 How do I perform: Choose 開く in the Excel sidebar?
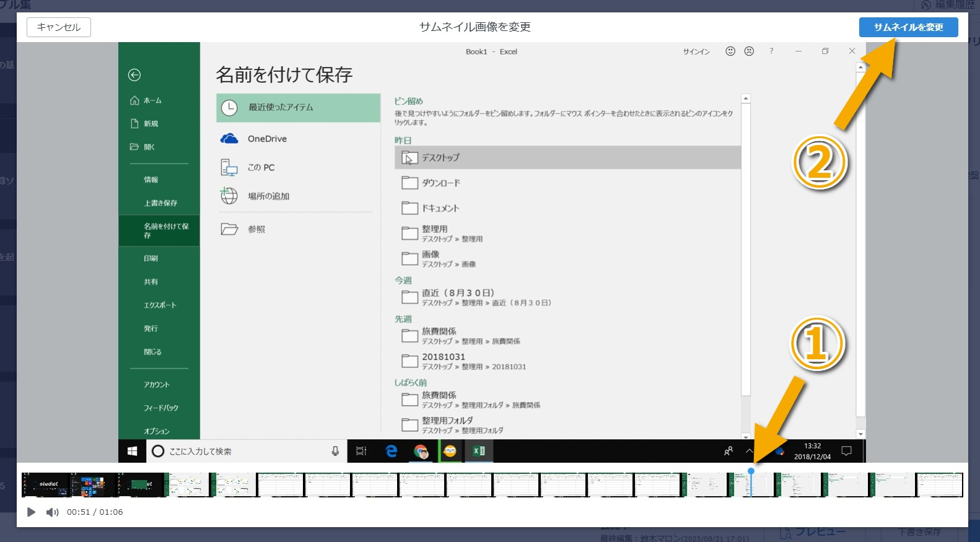(143, 147)
